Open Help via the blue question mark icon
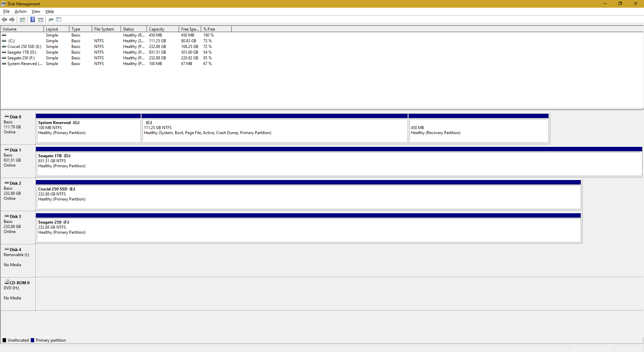Image resolution: width=644 pixels, height=352 pixels. coord(33,20)
